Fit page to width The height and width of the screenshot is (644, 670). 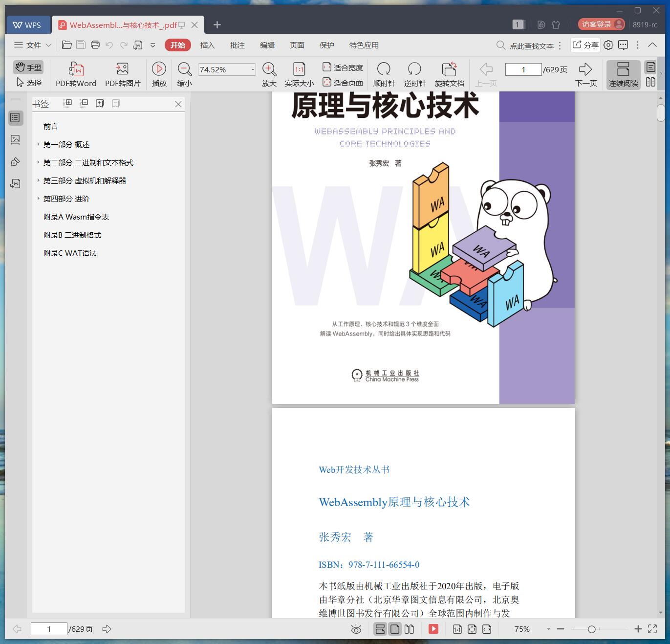pyautogui.click(x=343, y=67)
